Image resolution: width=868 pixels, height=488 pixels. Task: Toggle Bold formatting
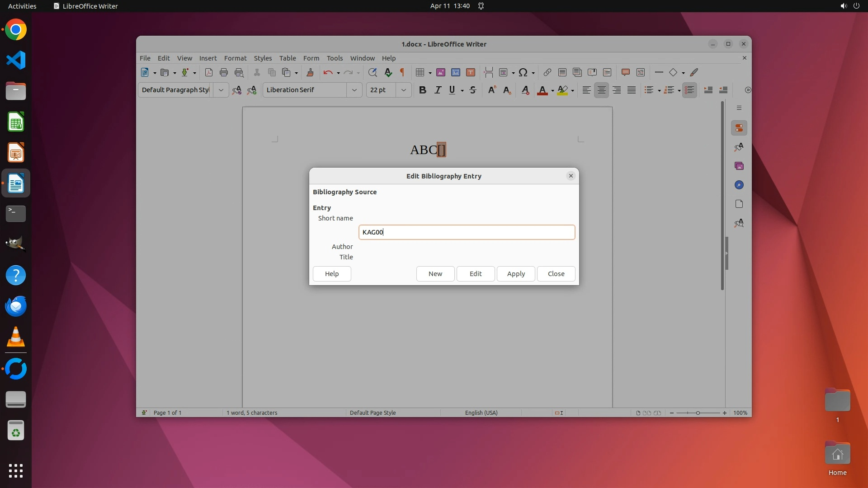[x=422, y=90]
